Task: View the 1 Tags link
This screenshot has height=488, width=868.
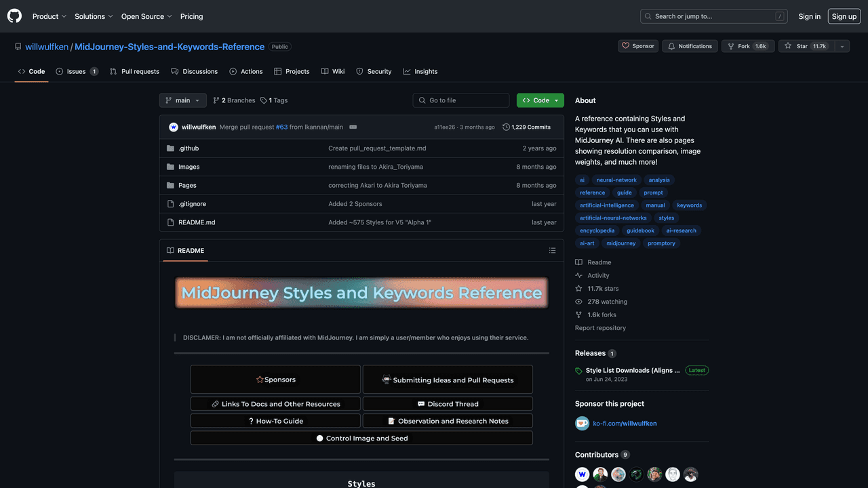Action: (274, 100)
